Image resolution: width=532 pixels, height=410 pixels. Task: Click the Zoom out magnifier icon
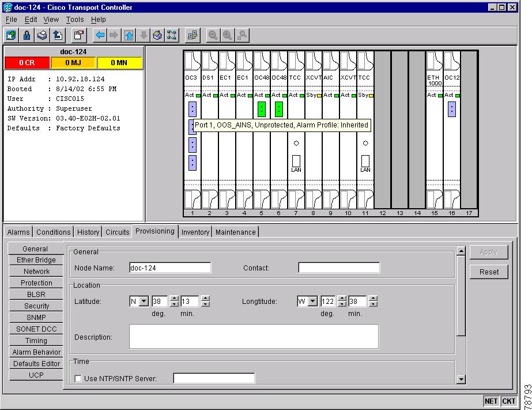point(213,35)
